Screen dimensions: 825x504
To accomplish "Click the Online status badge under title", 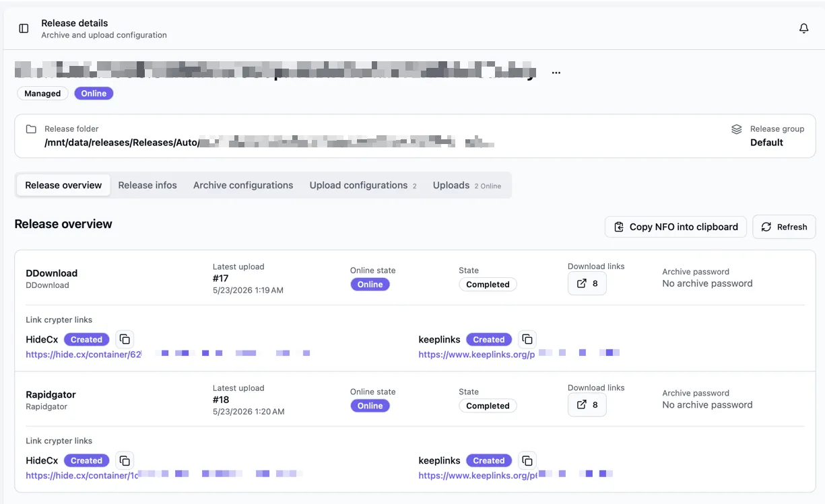I will (94, 94).
